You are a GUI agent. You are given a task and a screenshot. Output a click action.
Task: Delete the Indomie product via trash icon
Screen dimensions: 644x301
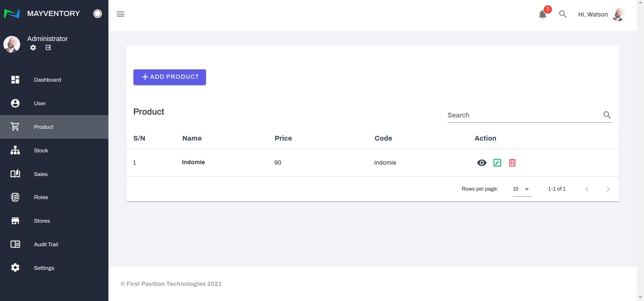pyautogui.click(x=512, y=163)
